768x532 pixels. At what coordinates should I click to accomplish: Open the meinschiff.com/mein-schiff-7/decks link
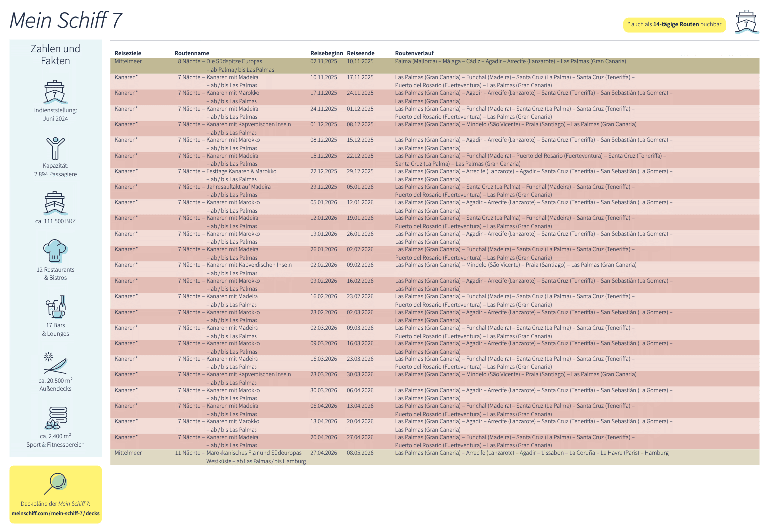(56, 513)
